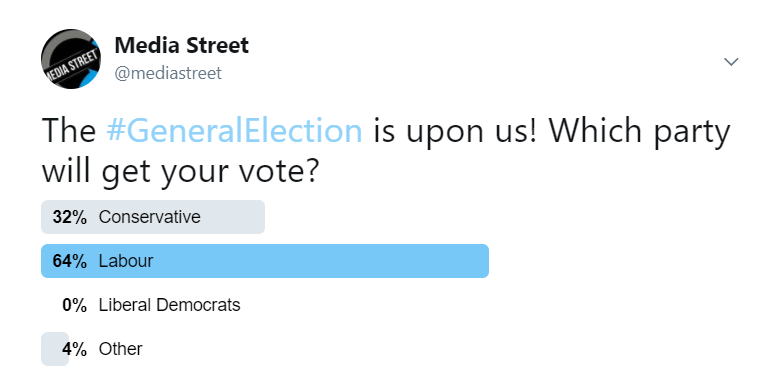Viewport: 780px width, 380px height.
Task: Click the 4% result figure
Action: point(75,349)
